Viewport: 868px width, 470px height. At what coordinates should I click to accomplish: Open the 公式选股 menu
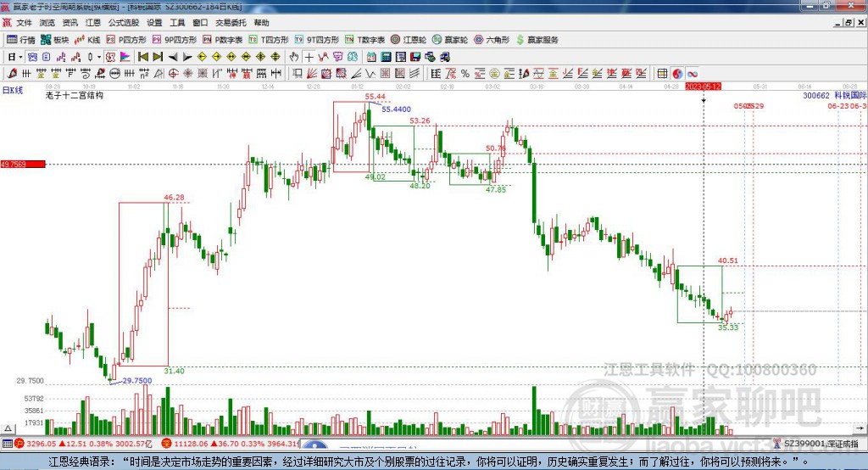tap(124, 23)
